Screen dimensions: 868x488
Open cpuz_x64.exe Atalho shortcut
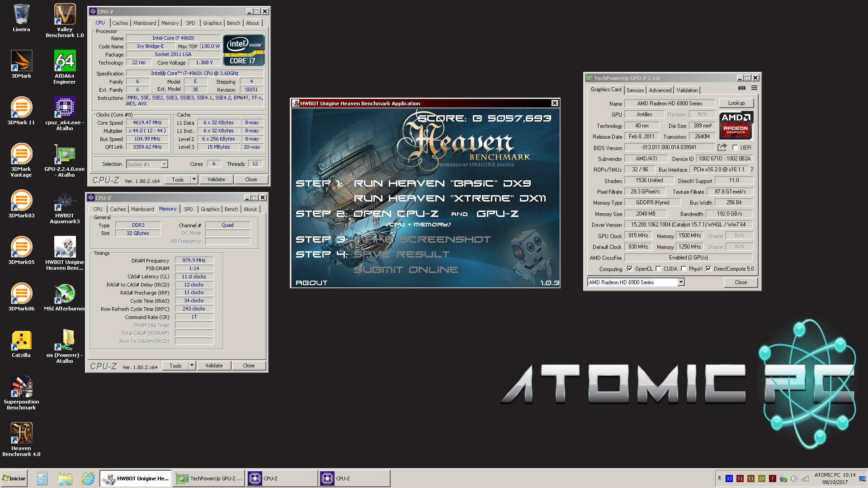coord(65,113)
